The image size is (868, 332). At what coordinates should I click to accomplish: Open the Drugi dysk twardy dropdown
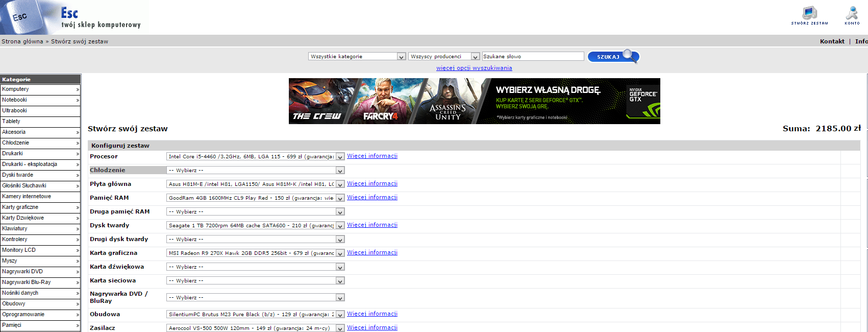(x=256, y=240)
